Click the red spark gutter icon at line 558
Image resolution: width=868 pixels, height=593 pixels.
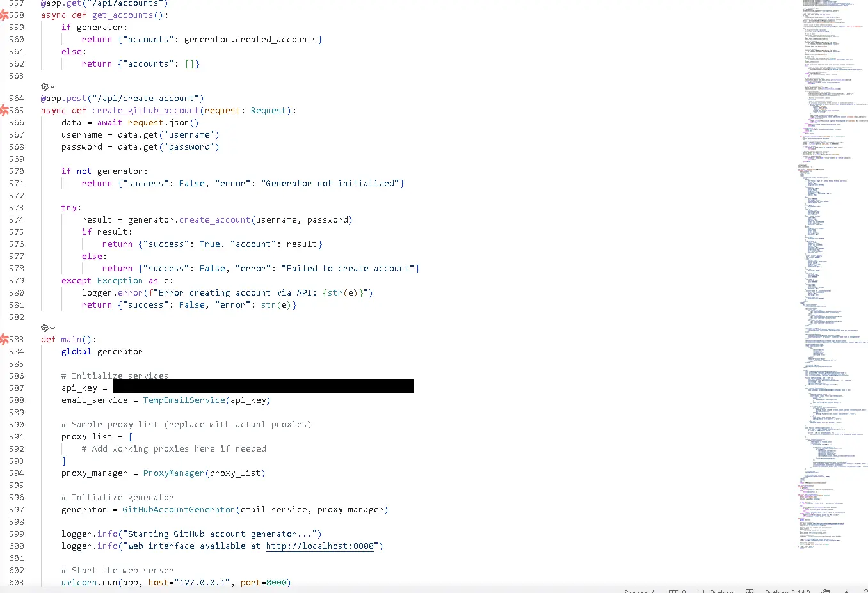4,15
